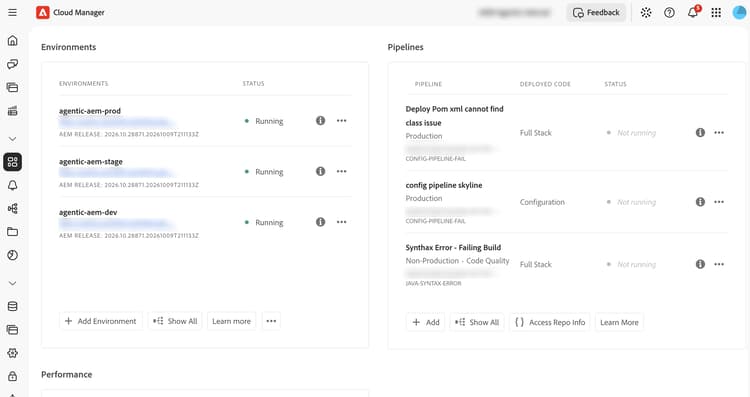
Task: Open the pipelines branching sidebar icon
Action: 12,209
